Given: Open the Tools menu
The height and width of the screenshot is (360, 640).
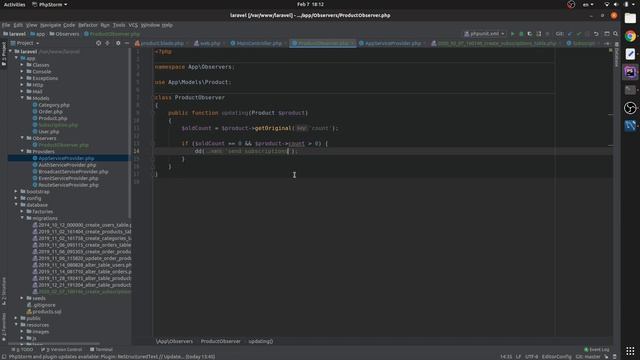Looking at the screenshot, I should (x=119, y=25).
